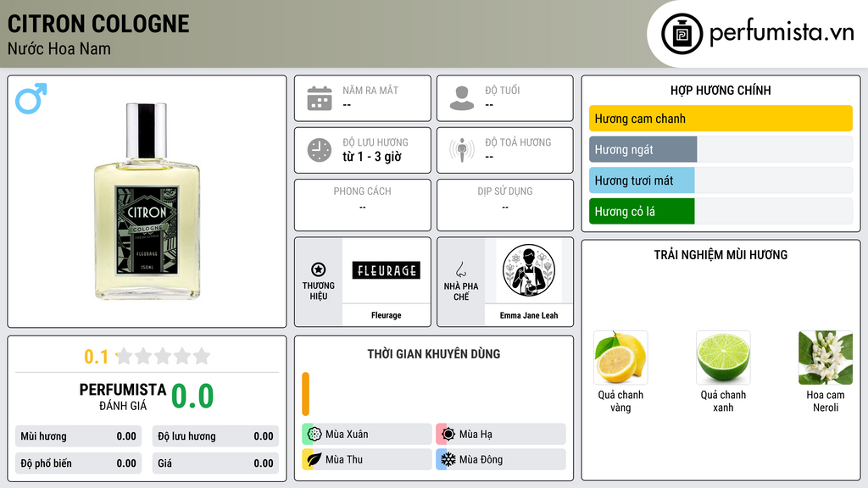Click the "Nước Hoa Nam" subtitle

pos(58,48)
